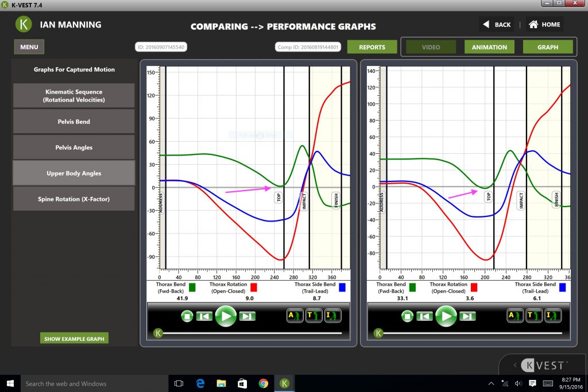Switch to the VIDEO tab
The width and height of the screenshot is (588, 392).
[431, 47]
